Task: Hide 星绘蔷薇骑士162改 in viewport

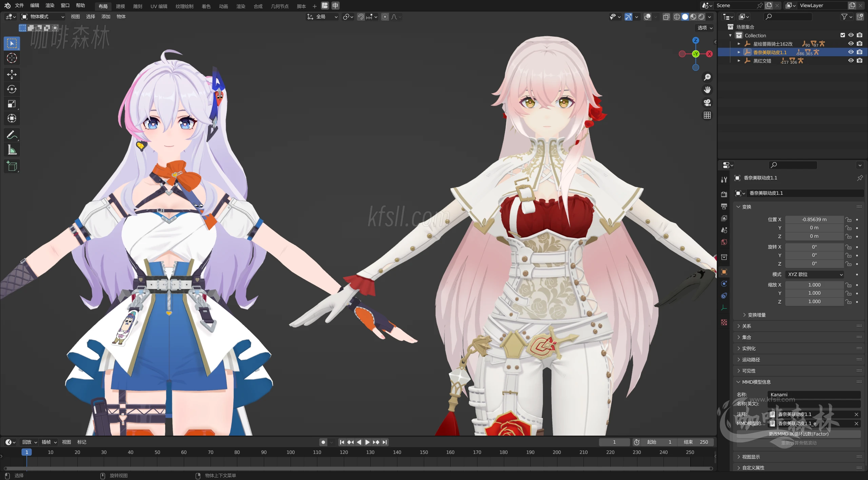Action: (851, 44)
